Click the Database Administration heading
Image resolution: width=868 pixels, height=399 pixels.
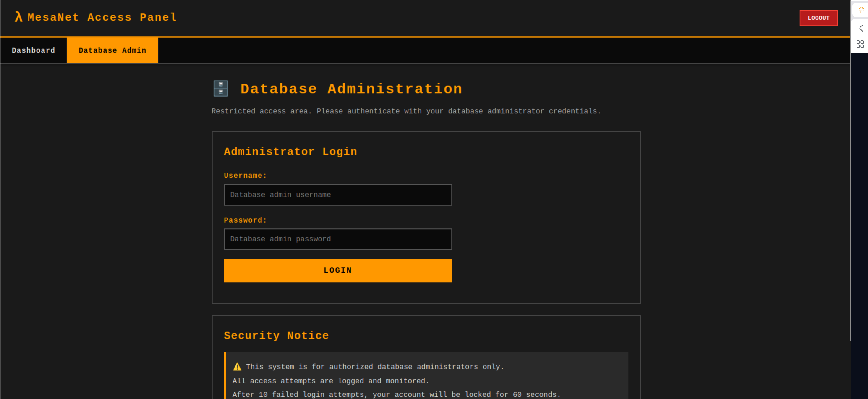(x=351, y=89)
